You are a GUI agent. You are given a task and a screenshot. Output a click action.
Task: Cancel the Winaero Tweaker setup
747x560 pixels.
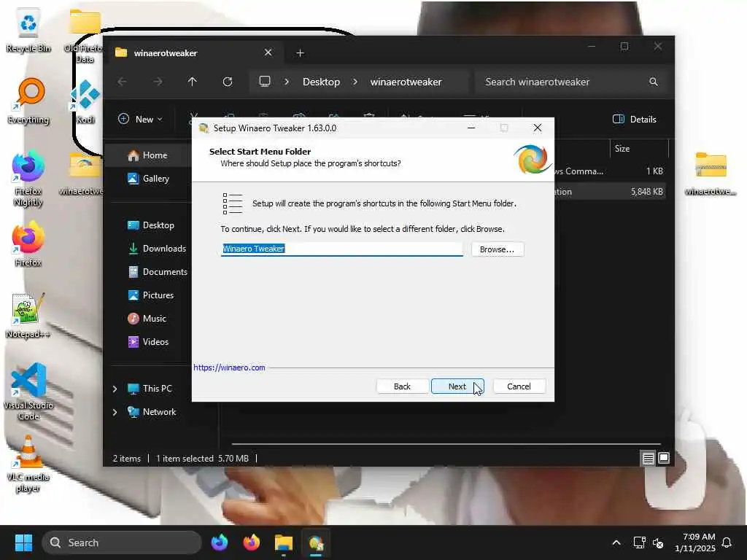[519, 386]
